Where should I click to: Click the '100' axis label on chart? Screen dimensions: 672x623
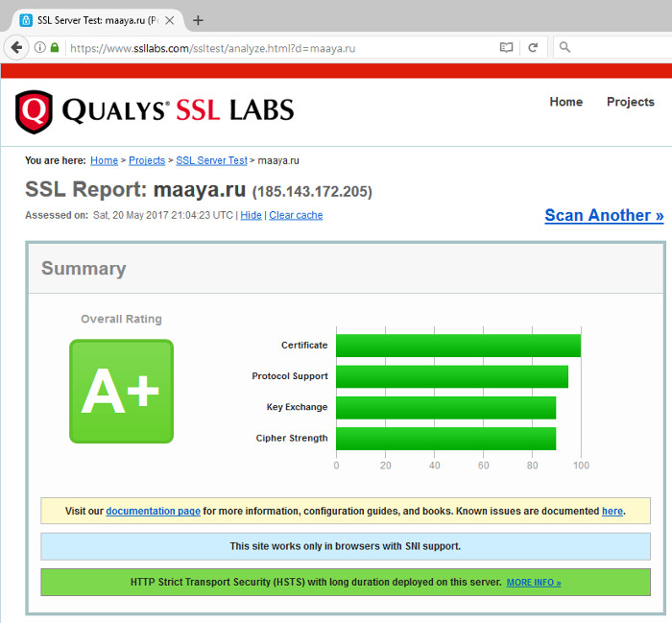tap(581, 466)
